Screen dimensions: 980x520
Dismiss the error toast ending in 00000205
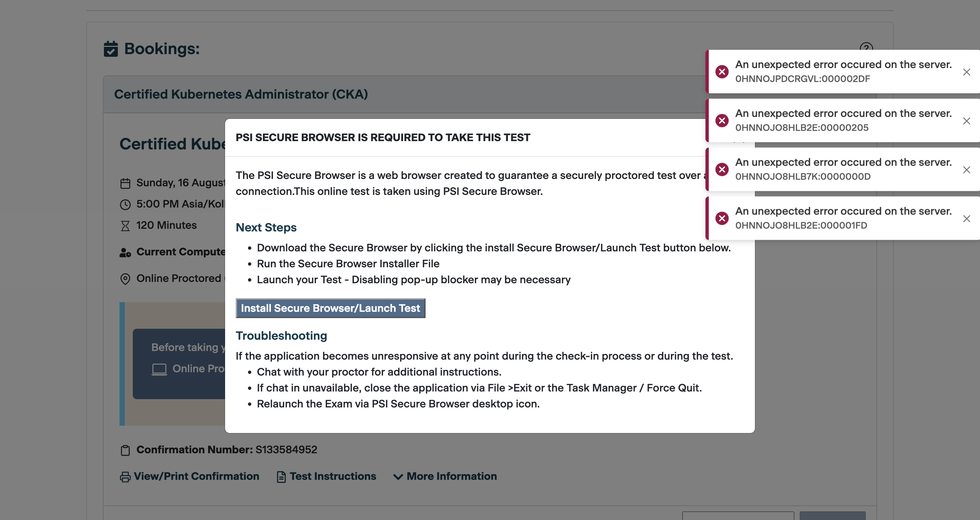pos(966,121)
